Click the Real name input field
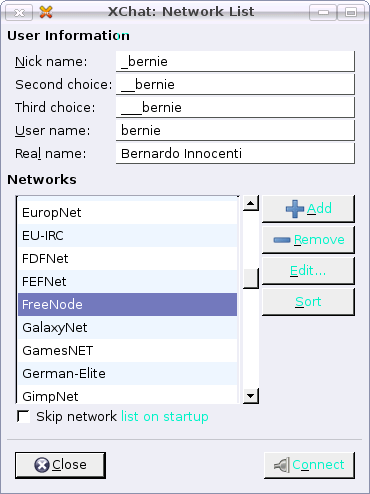The height and width of the screenshot is (494, 370). 235,153
